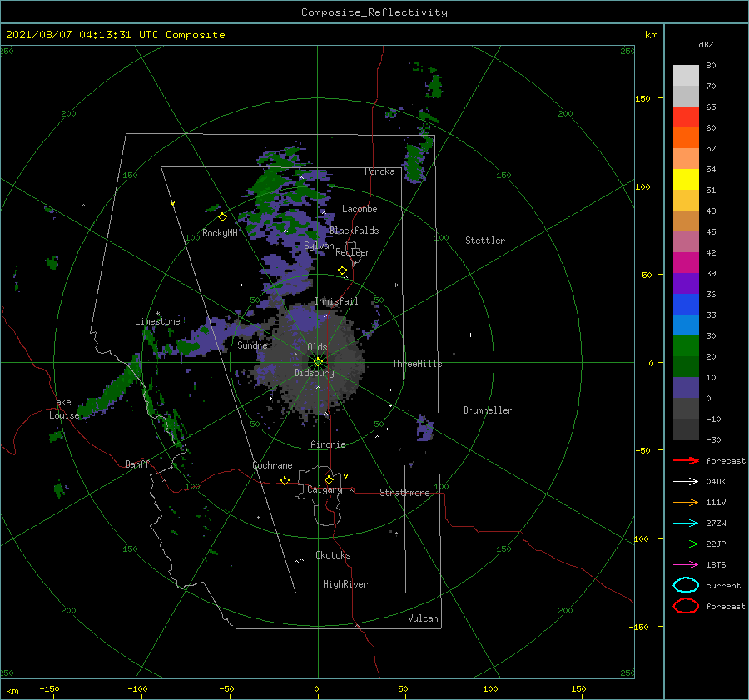Image resolution: width=749 pixels, height=700 pixels.
Task: Click the RockyMH label
Action: pyautogui.click(x=220, y=233)
